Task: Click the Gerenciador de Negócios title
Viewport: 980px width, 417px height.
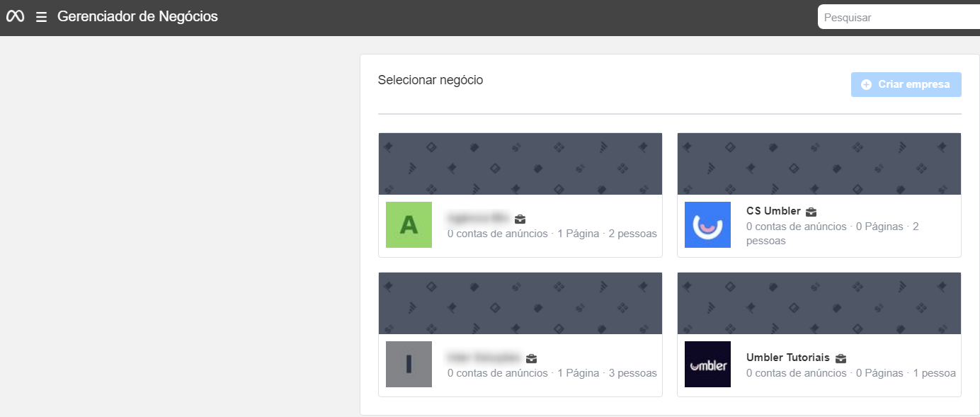Action: click(137, 17)
